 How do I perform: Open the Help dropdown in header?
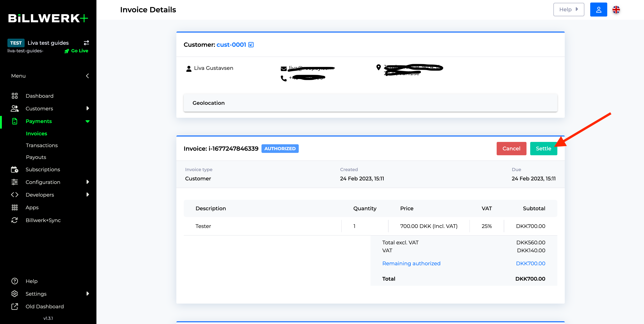[568, 9]
